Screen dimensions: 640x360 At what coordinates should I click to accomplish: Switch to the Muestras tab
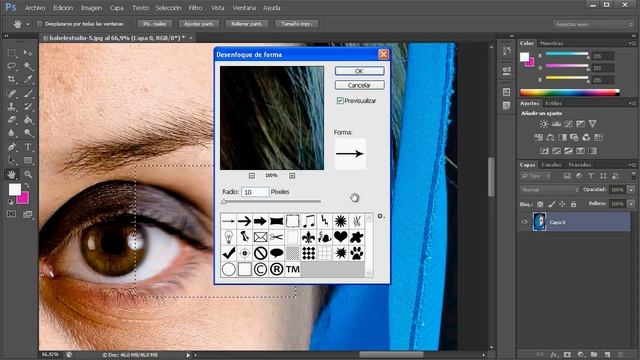pos(551,43)
